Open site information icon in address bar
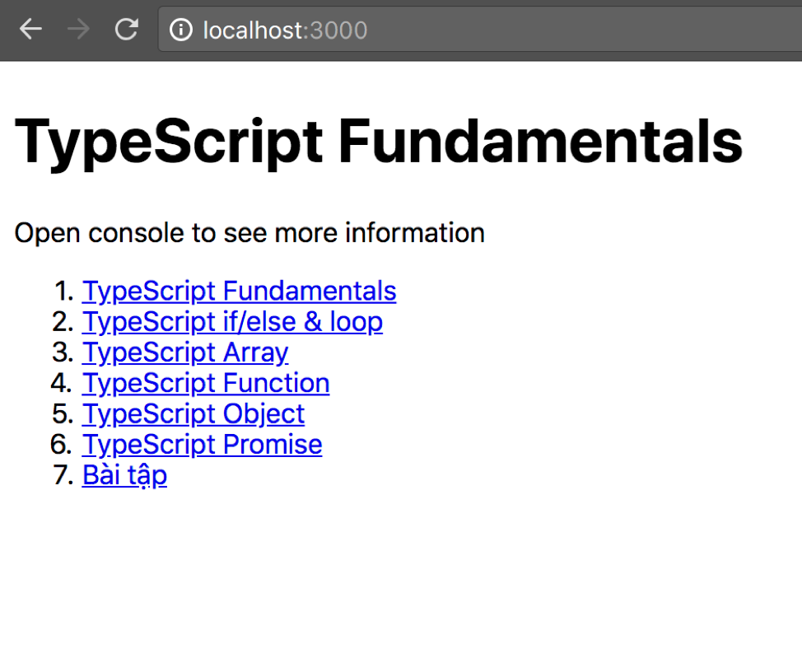802x672 pixels. (181, 30)
